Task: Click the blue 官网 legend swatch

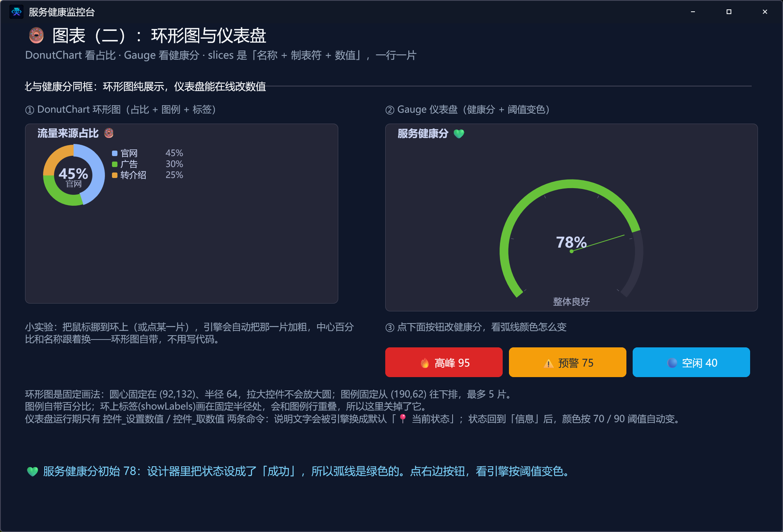Action: [115, 153]
